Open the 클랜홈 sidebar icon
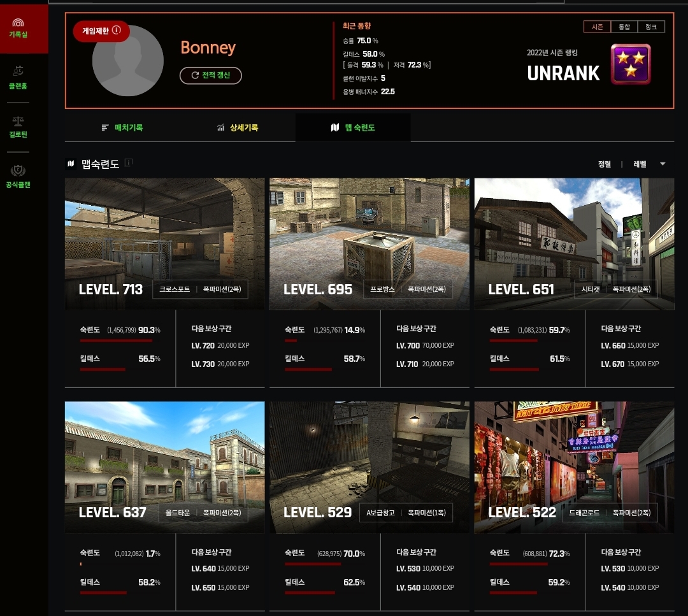 [x=18, y=71]
